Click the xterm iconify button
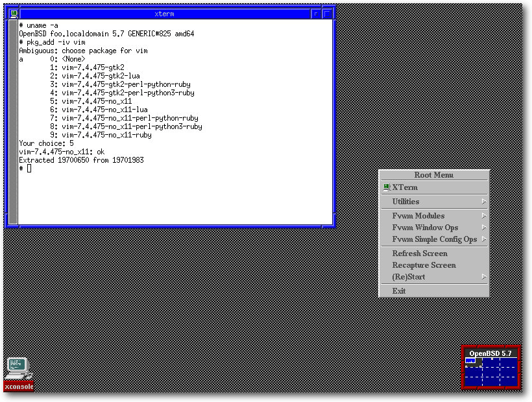 (315, 14)
